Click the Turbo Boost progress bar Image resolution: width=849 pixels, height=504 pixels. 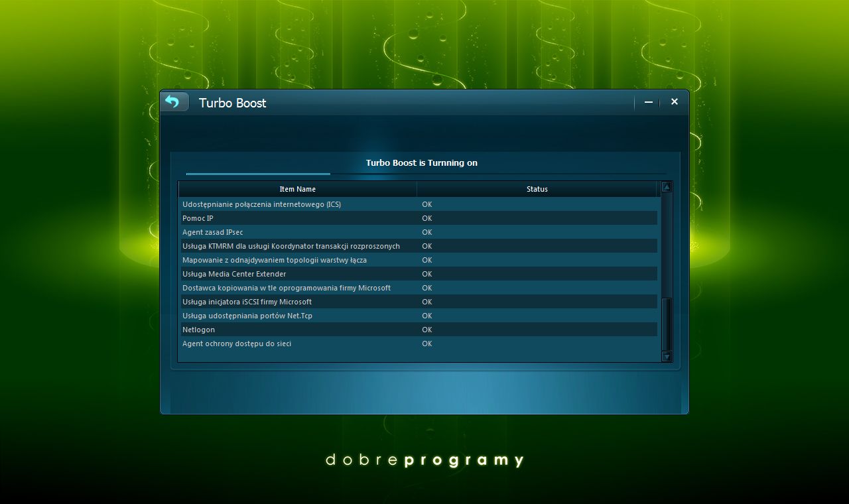pyautogui.click(x=426, y=174)
